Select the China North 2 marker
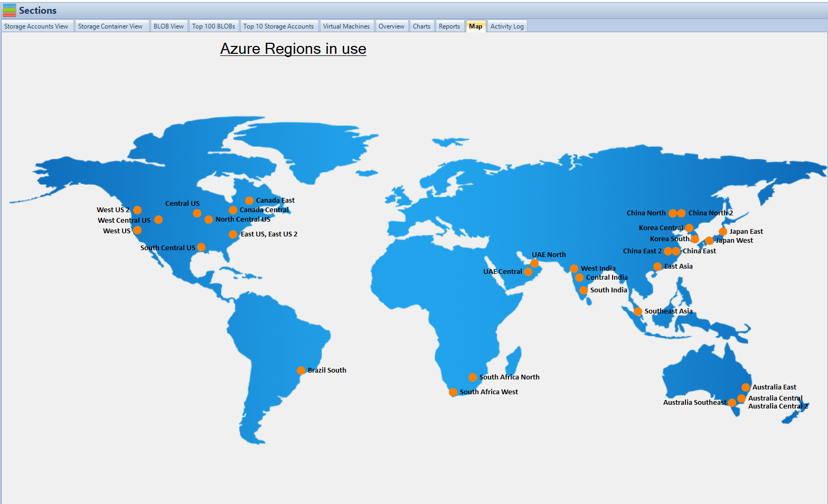Image resolution: width=828 pixels, height=504 pixels. pos(681,213)
